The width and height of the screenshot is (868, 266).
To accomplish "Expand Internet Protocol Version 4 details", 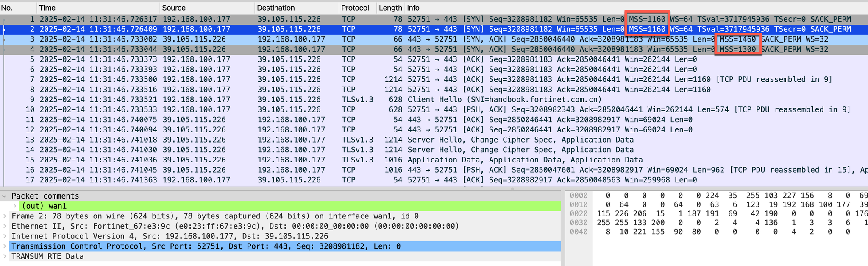I will [4, 236].
